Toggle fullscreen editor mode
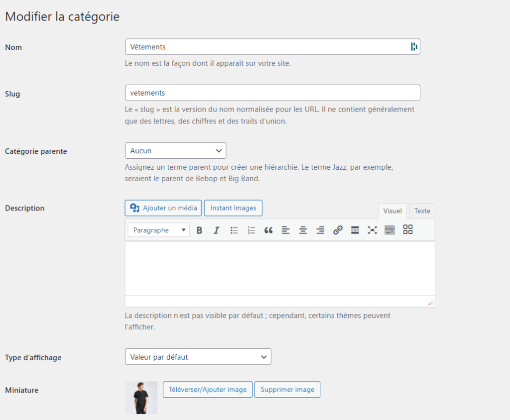 (x=372, y=230)
